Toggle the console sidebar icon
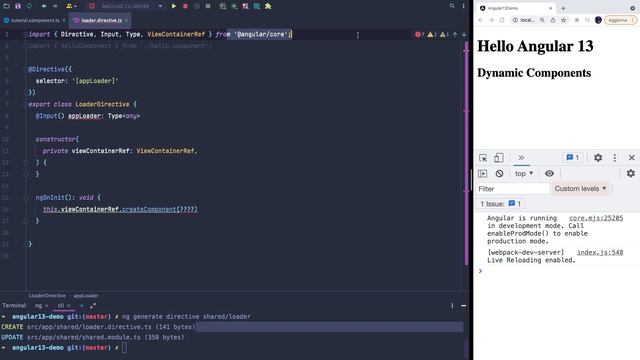This screenshot has height=360, width=640. (x=483, y=173)
